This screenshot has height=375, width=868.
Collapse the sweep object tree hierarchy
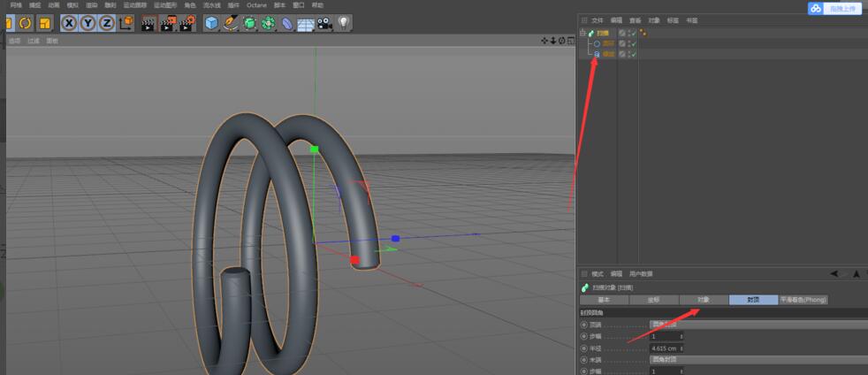(582, 33)
